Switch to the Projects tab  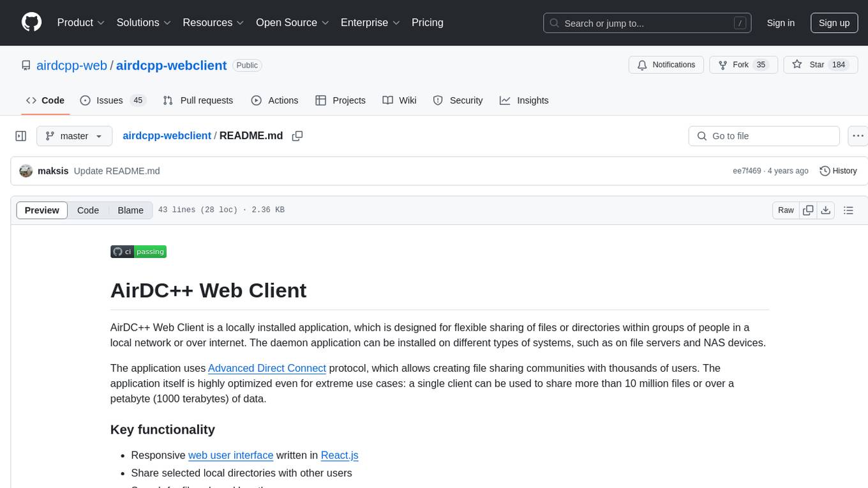pos(340,100)
